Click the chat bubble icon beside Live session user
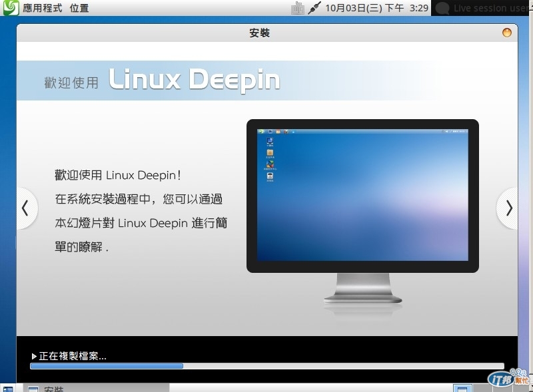533x392 pixels. (x=442, y=9)
